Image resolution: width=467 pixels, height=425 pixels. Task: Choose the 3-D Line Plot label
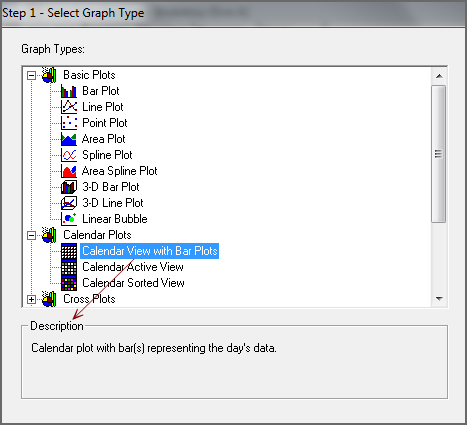click(113, 203)
